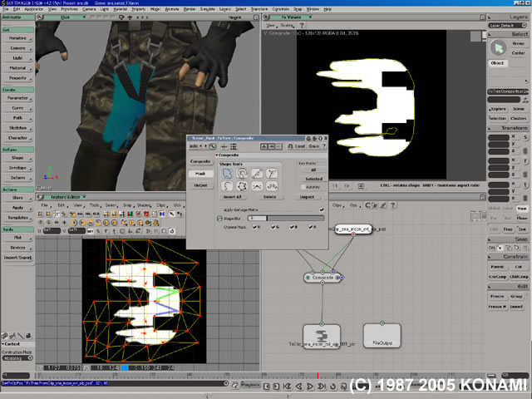Select the open curve tool in Shape Tools bottom row
532x399 pixels.
coord(227,186)
